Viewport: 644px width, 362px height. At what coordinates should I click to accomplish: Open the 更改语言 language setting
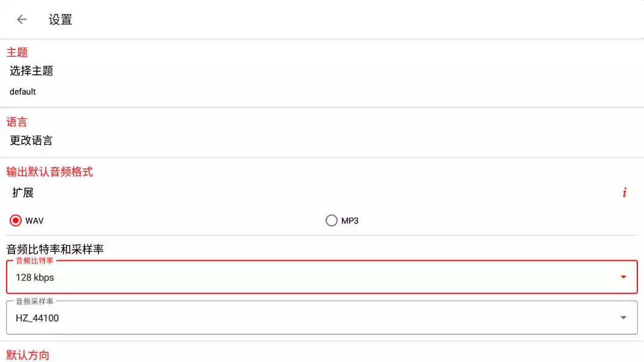click(x=31, y=141)
